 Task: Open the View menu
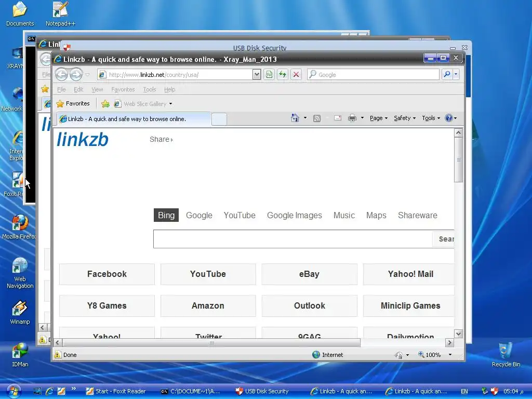pyautogui.click(x=97, y=89)
